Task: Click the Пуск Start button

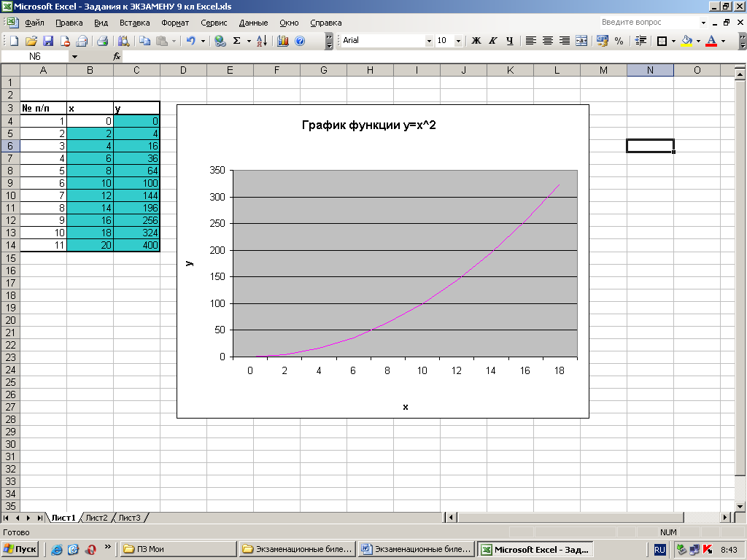Action: 20,550
